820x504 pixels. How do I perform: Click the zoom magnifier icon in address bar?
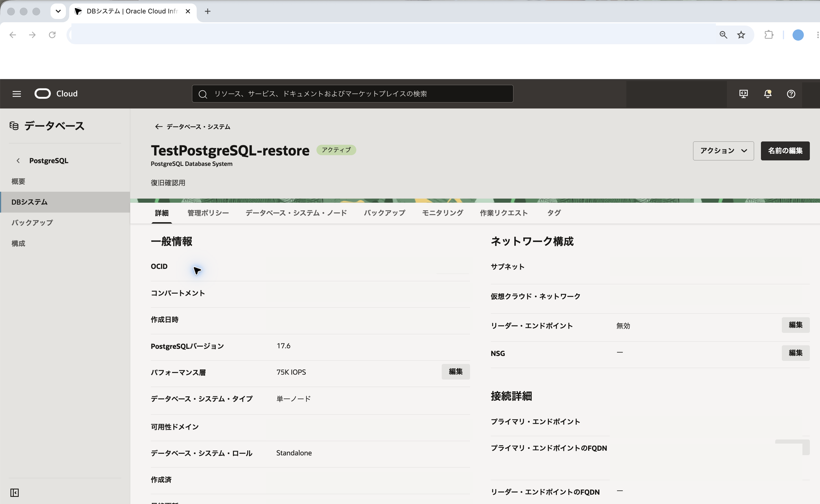(723, 35)
